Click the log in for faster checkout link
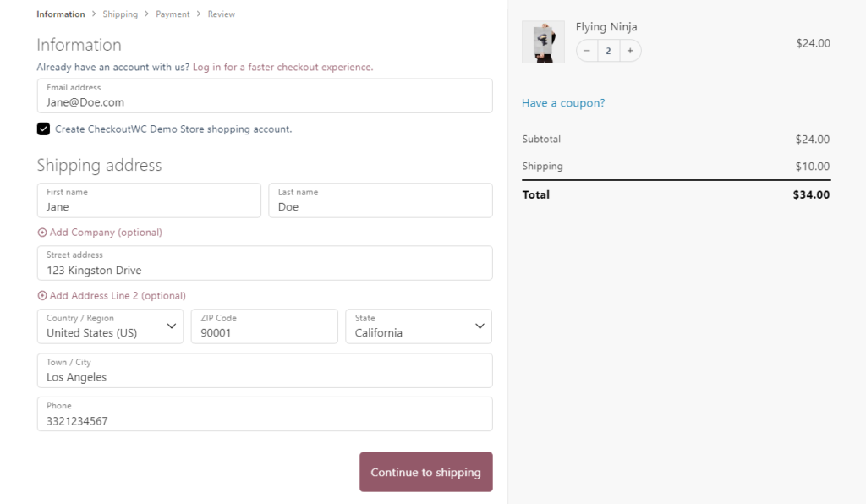 click(x=282, y=67)
